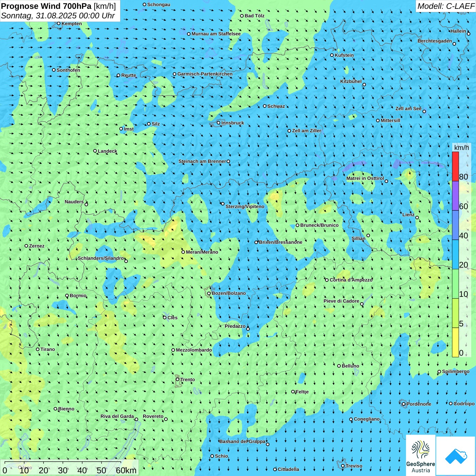Select the purple 60–80 km/h legend color
476x476 pixels.
(x=455, y=196)
